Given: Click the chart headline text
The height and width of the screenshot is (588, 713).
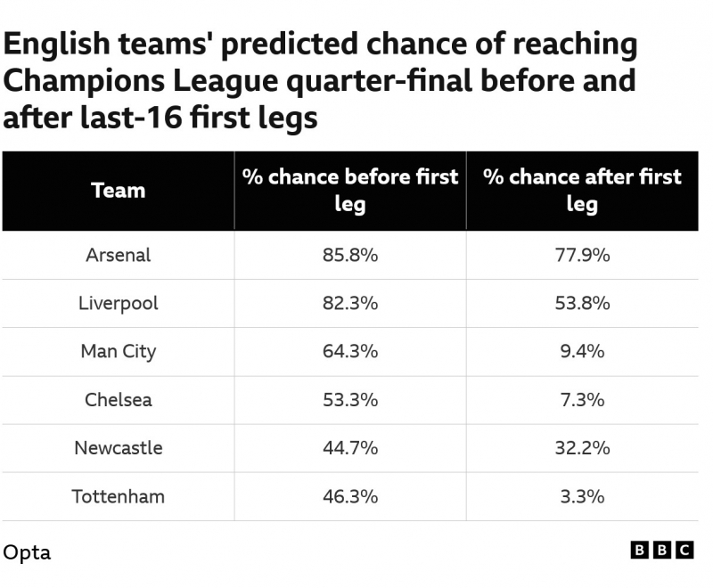Looking at the screenshot, I should [321, 80].
